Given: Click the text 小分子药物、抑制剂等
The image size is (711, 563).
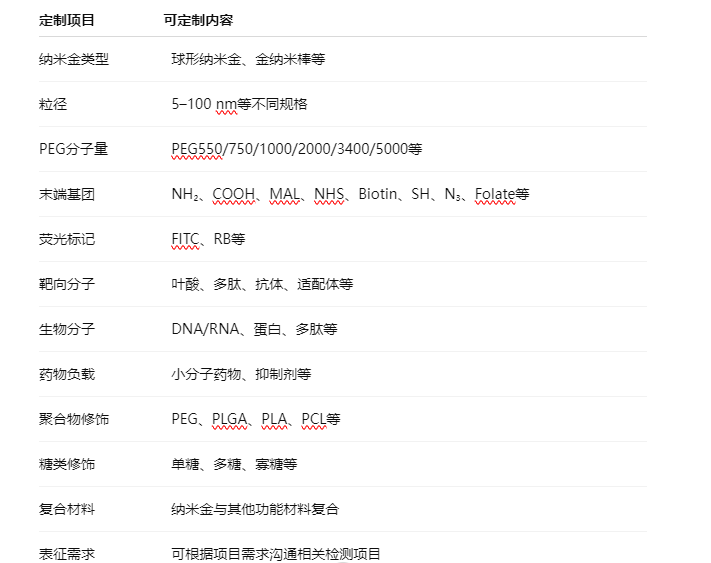Looking at the screenshot, I should click(x=241, y=374).
